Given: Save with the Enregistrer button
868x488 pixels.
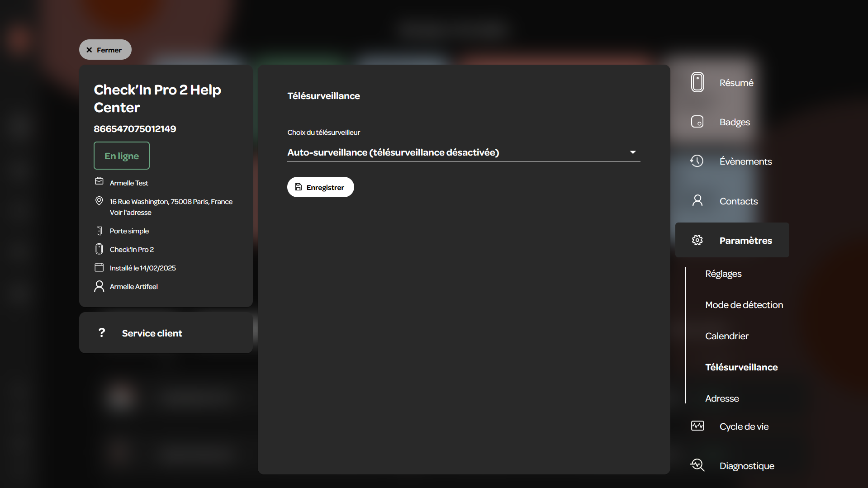Looking at the screenshot, I should point(320,187).
